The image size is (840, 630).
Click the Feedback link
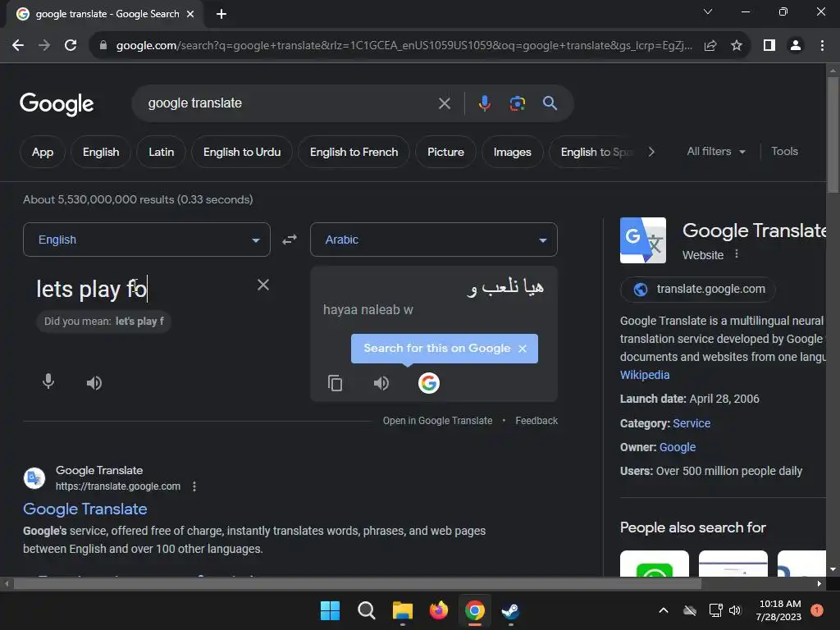(536, 421)
